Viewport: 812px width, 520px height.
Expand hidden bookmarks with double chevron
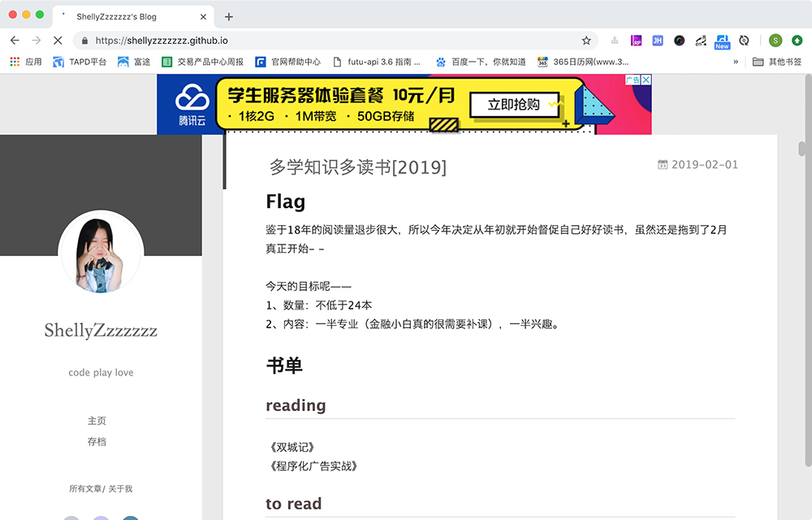[736, 62]
